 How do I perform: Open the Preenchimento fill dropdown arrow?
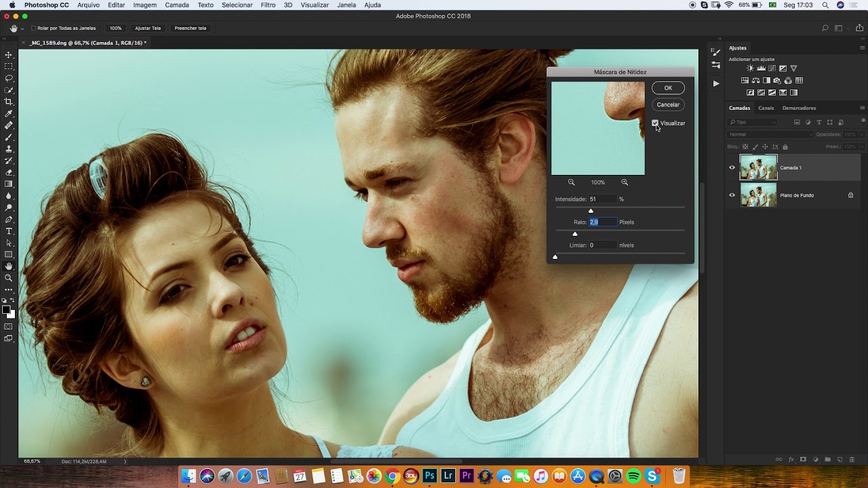[863, 147]
